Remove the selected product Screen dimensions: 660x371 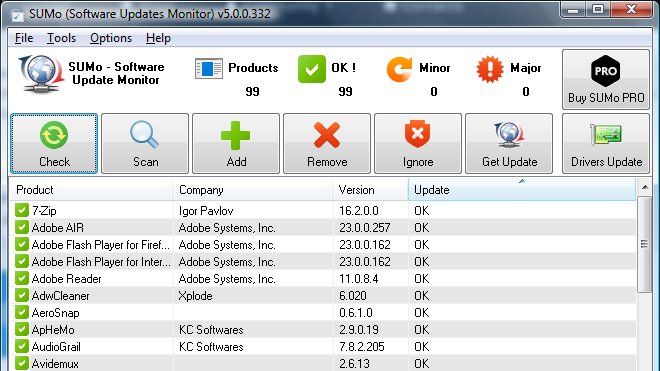coord(327,143)
